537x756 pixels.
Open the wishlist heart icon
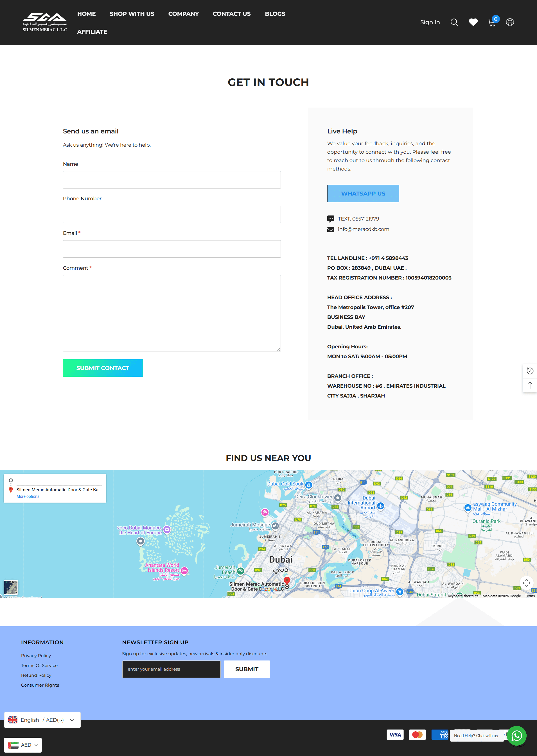(473, 22)
